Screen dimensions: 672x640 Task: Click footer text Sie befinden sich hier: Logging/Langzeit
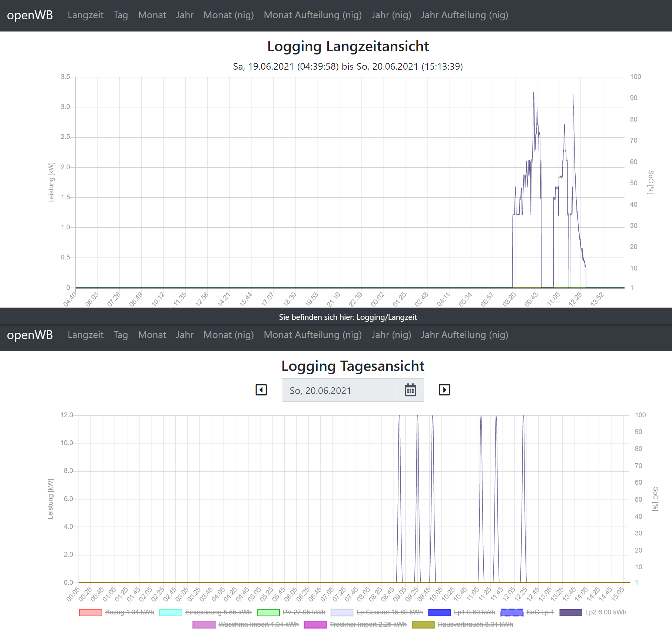tap(348, 317)
